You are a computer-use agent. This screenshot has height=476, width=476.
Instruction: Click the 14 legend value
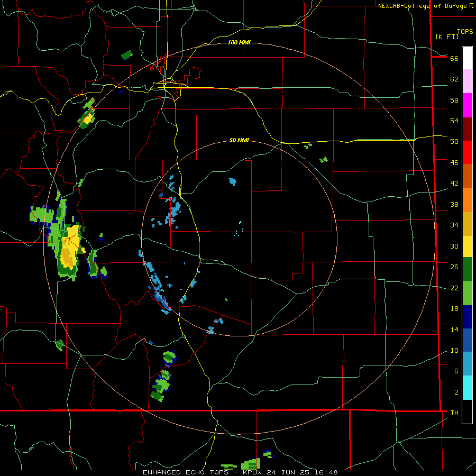tap(454, 329)
